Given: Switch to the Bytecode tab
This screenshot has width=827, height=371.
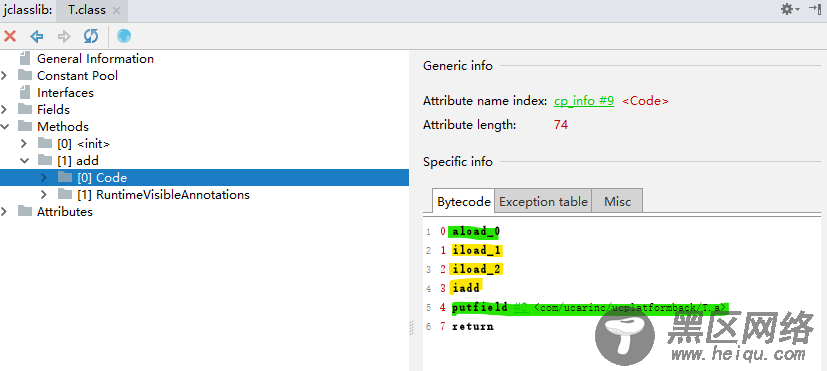Looking at the screenshot, I should (464, 202).
